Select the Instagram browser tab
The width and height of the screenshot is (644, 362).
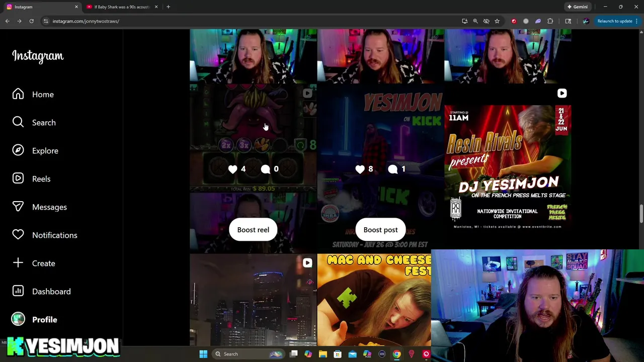pos(40,7)
